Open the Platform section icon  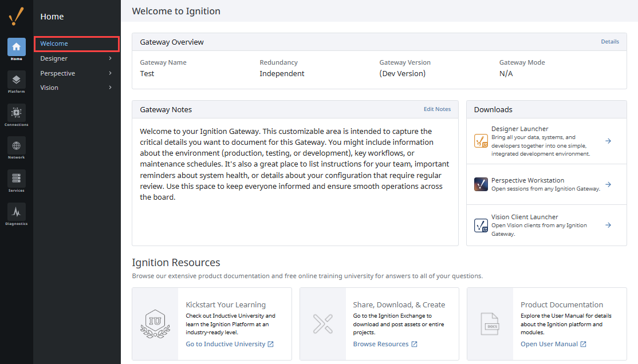pos(16,80)
